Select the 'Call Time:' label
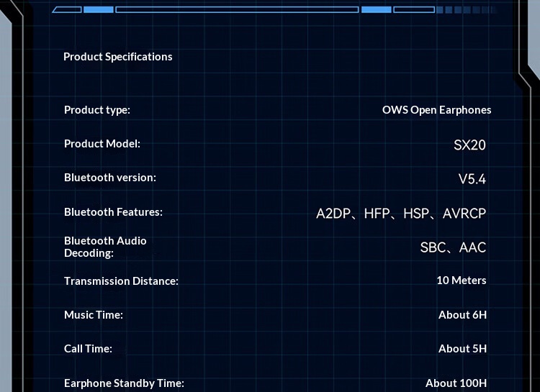This screenshot has width=540, height=392. tap(88, 349)
